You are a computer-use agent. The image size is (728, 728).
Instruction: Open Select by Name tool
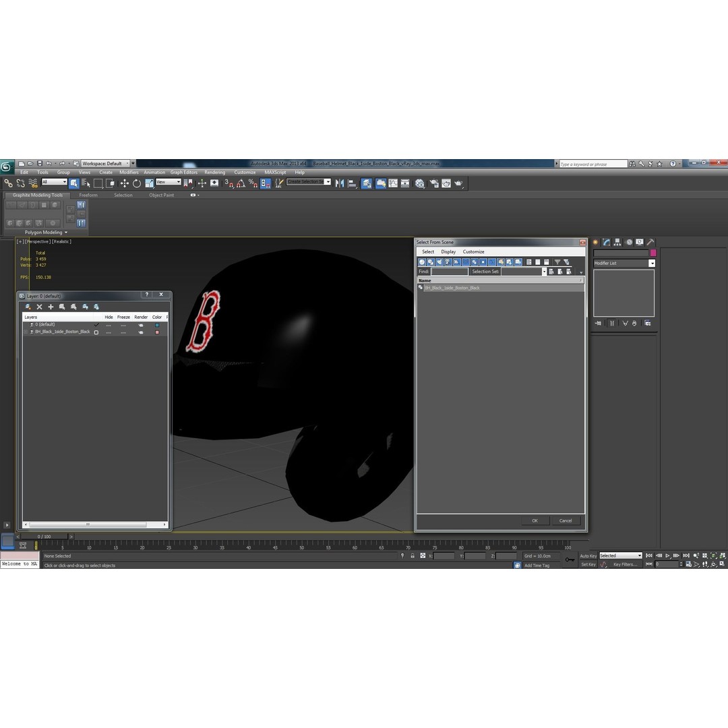pos(86,183)
